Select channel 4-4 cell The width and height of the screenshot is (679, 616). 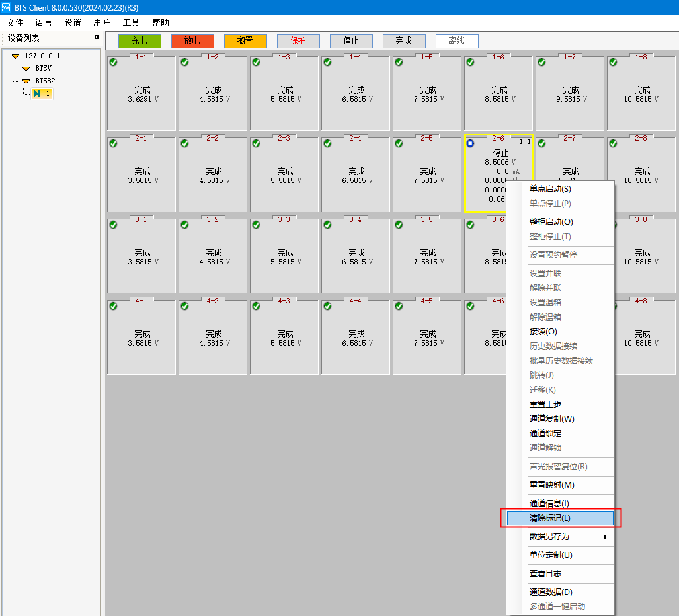coord(356,334)
